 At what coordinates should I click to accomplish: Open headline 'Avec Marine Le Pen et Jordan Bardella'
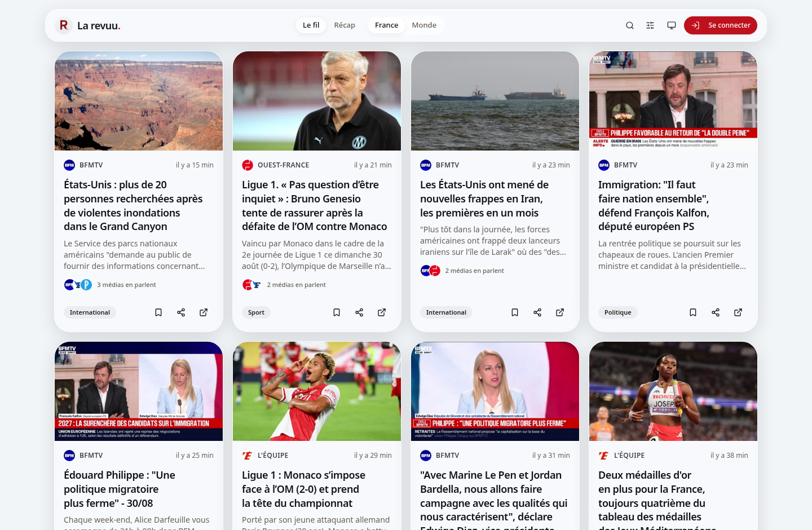[x=494, y=499]
